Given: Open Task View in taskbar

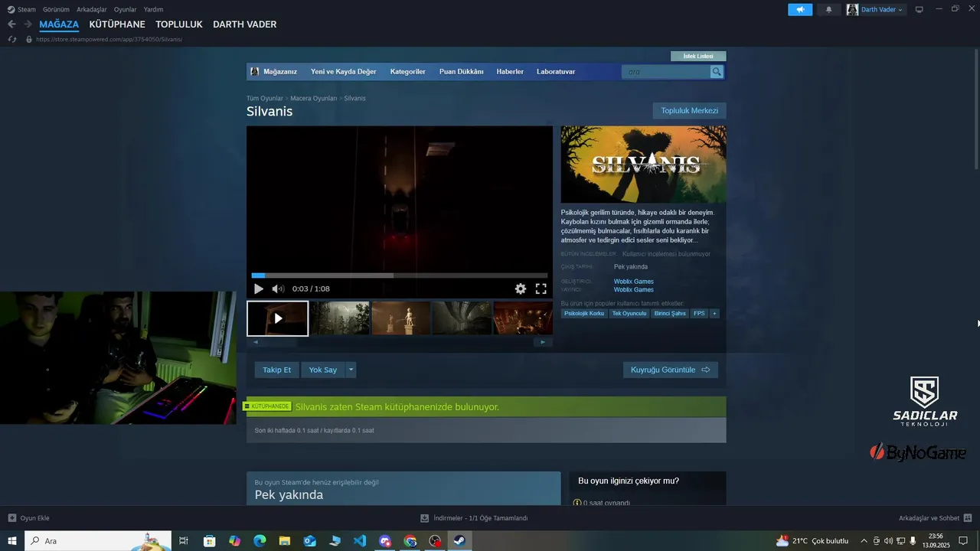Looking at the screenshot, I should click(184, 541).
